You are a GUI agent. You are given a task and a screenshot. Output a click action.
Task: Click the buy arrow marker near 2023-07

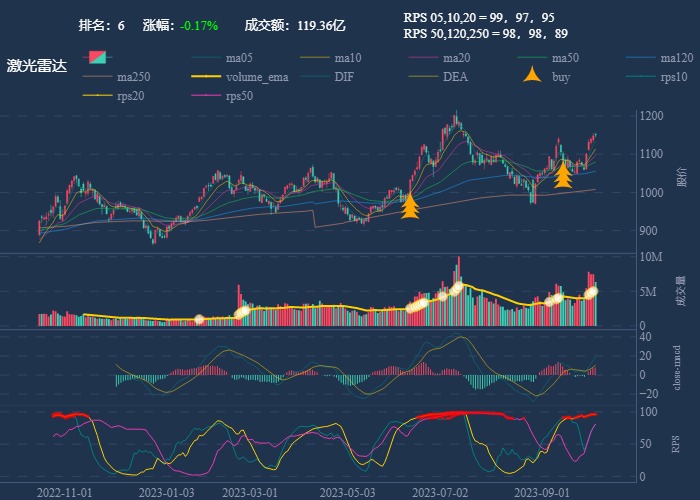pos(409,205)
